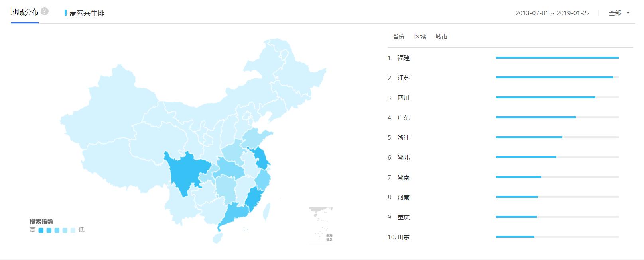Click the blue keyword marker beside 豪客来牛排
The width and height of the screenshot is (644, 260).
pyautogui.click(x=65, y=12)
